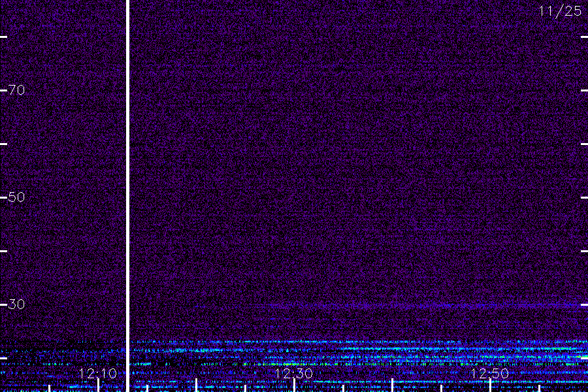Click the 12:50 time label
The image size is (588, 392).
[x=489, y=374]
